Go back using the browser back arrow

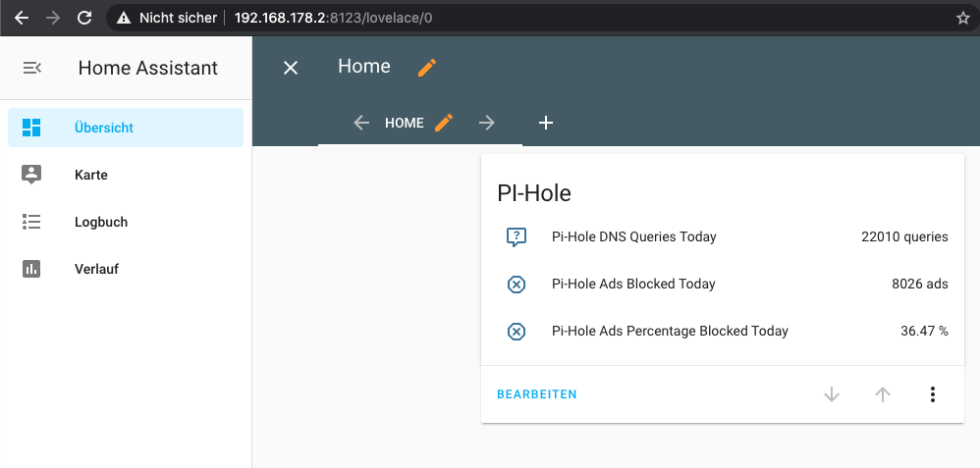[x=22, y=18]
